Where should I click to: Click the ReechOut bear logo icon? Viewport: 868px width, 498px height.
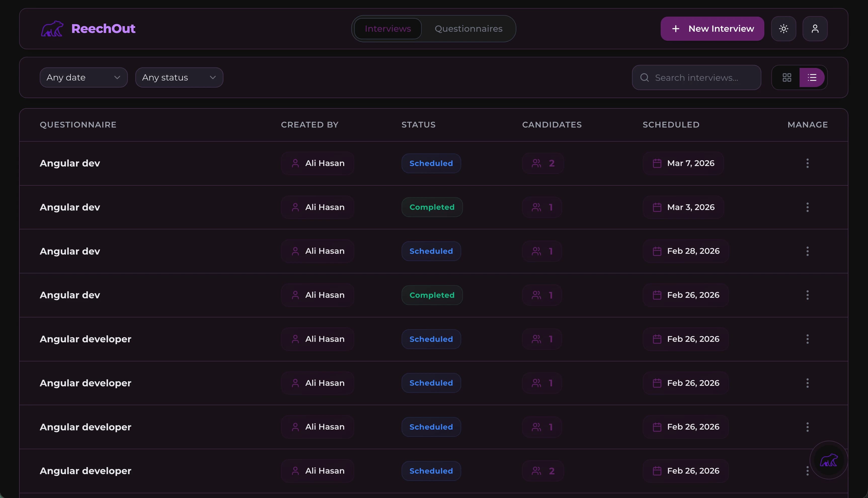(52, 29)
